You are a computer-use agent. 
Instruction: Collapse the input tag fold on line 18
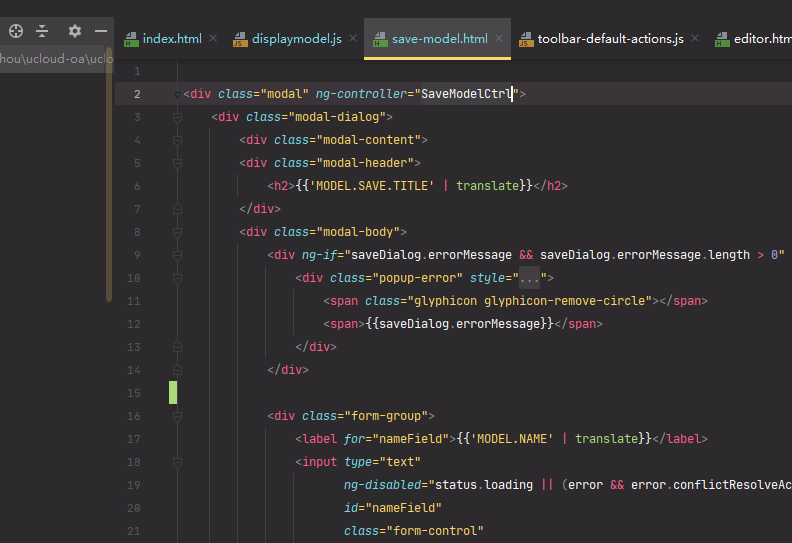177,462
